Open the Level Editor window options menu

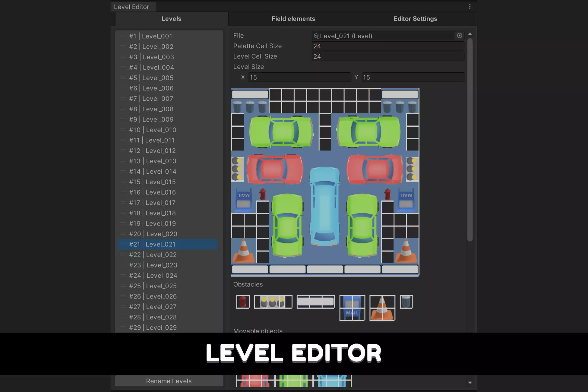pyautogui.click(x=469, y=6)
